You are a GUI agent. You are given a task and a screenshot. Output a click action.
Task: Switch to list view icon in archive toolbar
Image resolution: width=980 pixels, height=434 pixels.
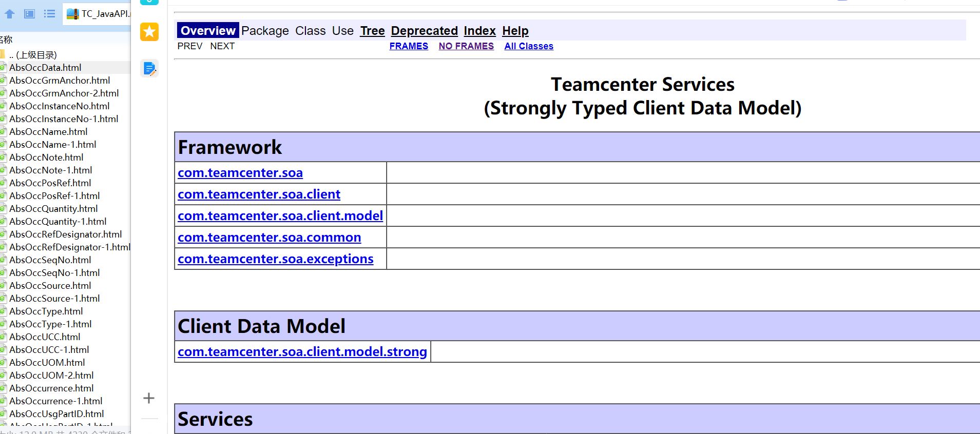(49, 14)
